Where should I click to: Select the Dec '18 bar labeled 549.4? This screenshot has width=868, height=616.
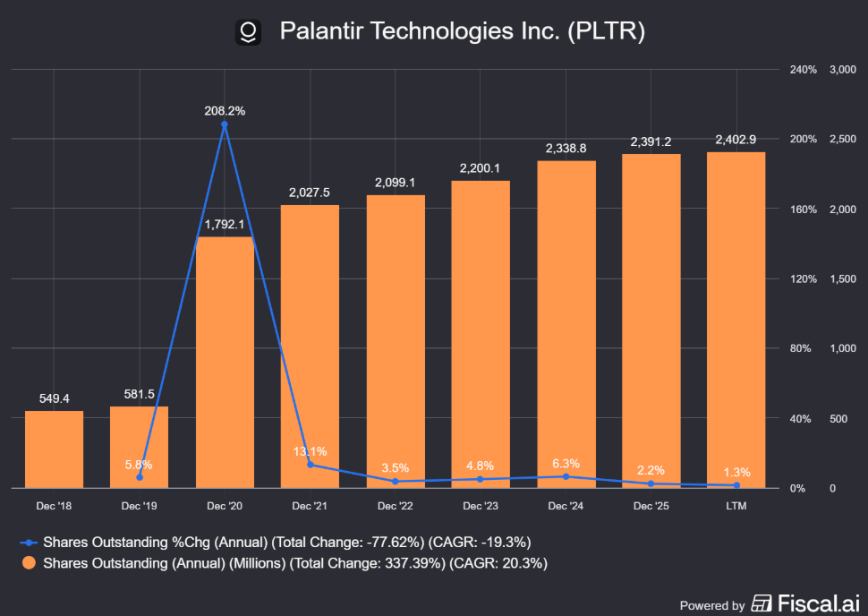[55, 449]
